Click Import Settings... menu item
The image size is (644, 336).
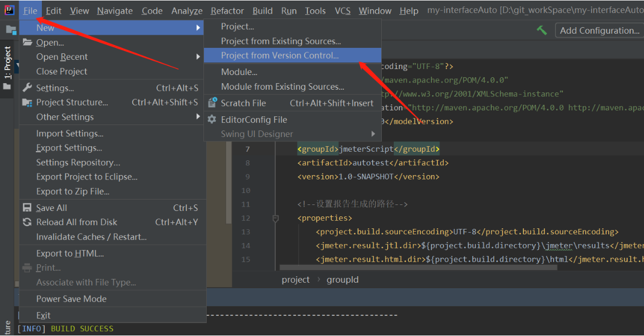112,134
